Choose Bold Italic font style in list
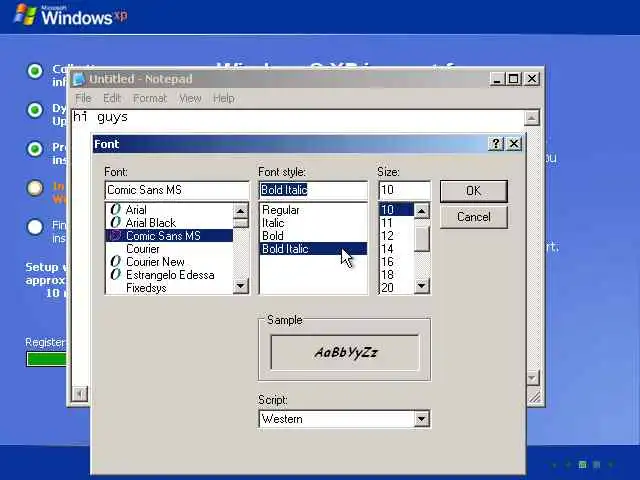Screen dimensions: 640x480 click(x=313, y=249)
